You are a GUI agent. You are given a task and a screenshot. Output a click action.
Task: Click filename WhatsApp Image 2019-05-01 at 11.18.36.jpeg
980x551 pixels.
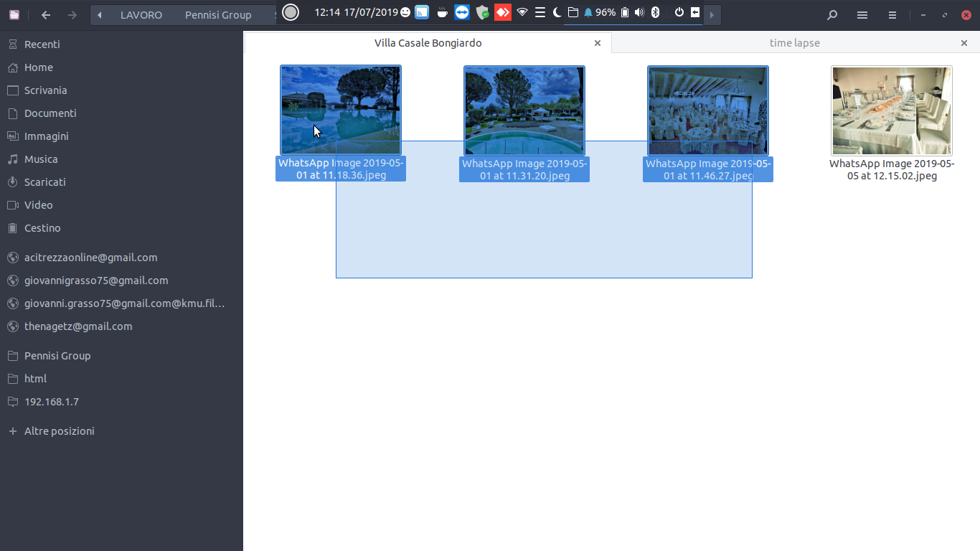tap(341, 169)
